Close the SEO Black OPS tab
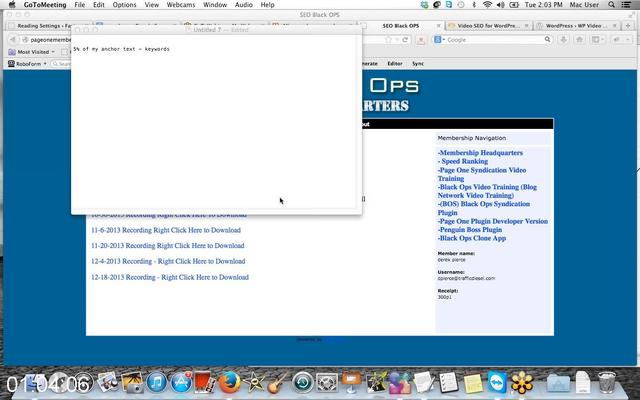 point(439,25)
